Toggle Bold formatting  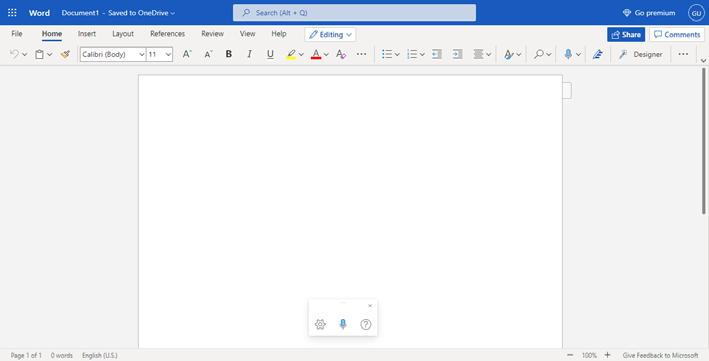229,54
